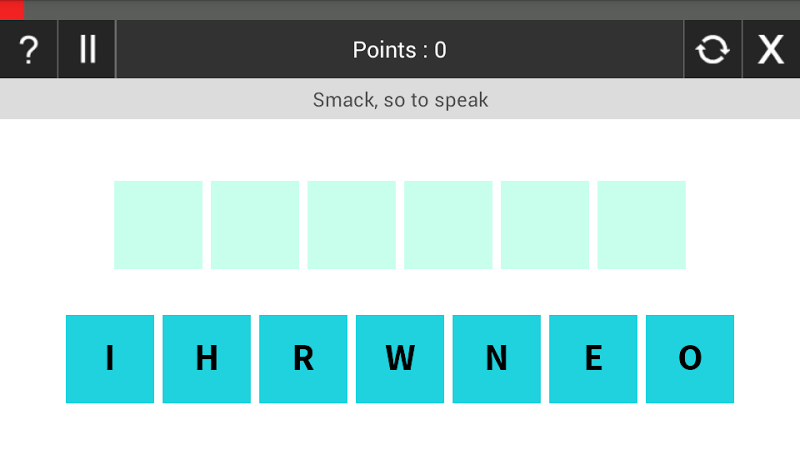This screenshot has width=800, height=450.
Task: Tap the letter O tile
Action: tap(690, 359)
